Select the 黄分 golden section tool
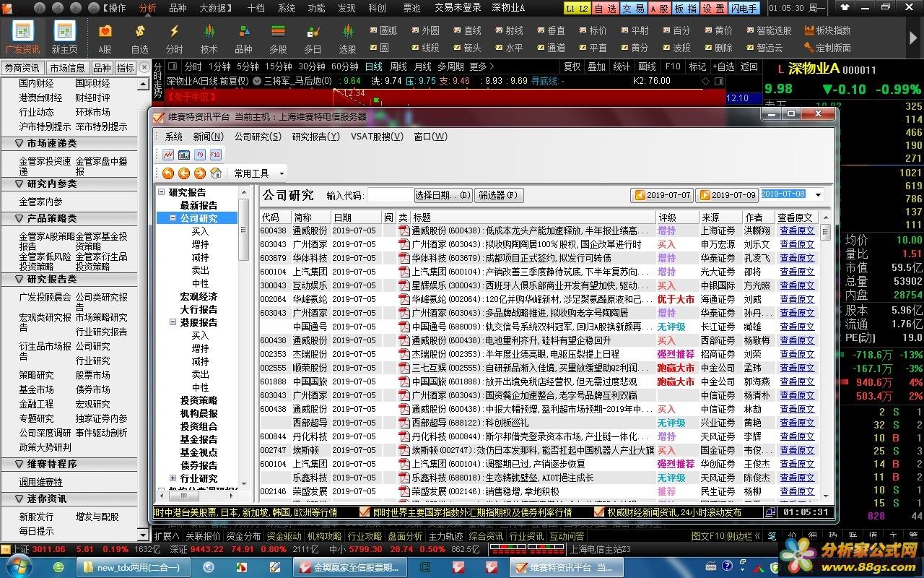Screen dimensions: 924x578 tap(634, 48)
